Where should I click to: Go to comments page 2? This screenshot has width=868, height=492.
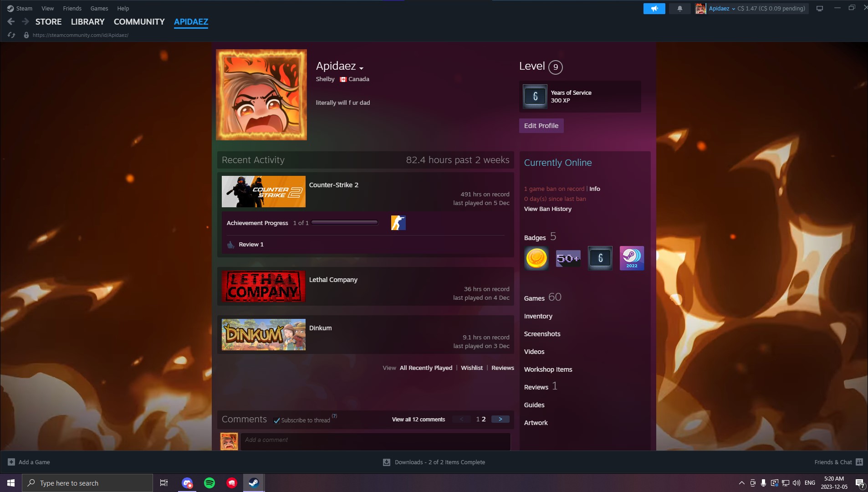pos(484,419)
